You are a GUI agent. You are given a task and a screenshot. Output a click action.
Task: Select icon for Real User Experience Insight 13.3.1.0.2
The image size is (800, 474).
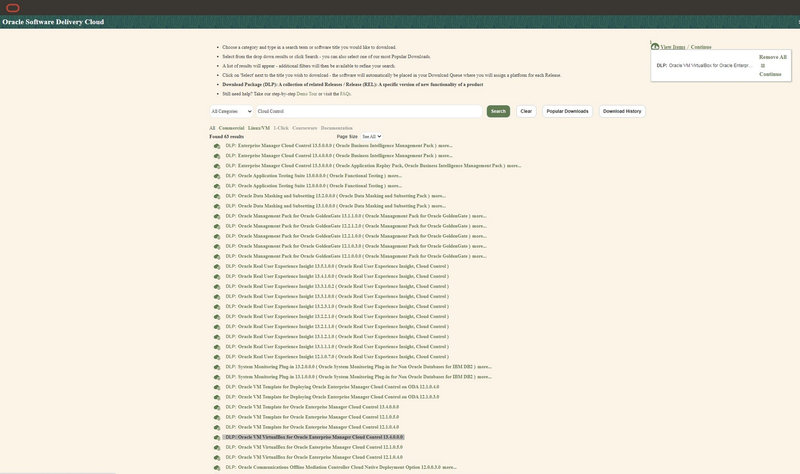pyautogui.click(x=217, y=287)
